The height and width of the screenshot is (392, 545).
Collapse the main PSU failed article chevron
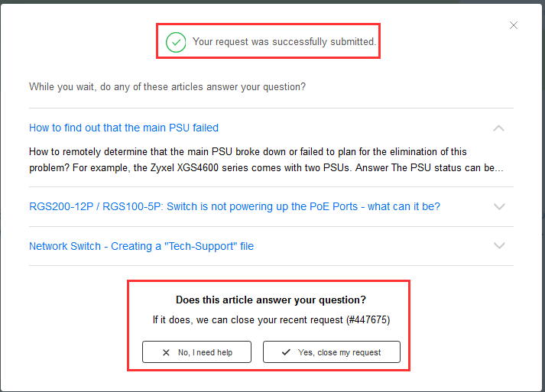[x=499, y=128]
